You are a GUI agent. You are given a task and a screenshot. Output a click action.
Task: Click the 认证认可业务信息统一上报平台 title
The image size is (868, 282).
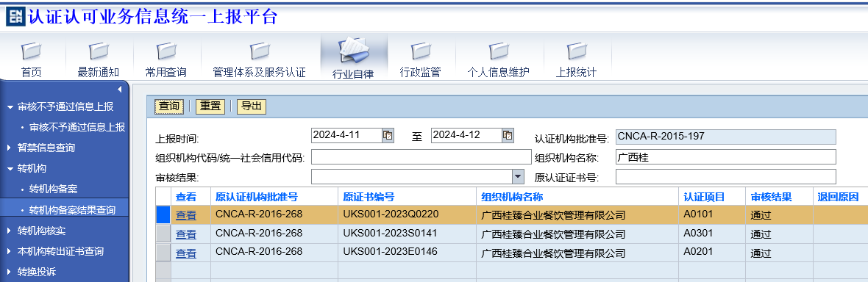[153, 17]
